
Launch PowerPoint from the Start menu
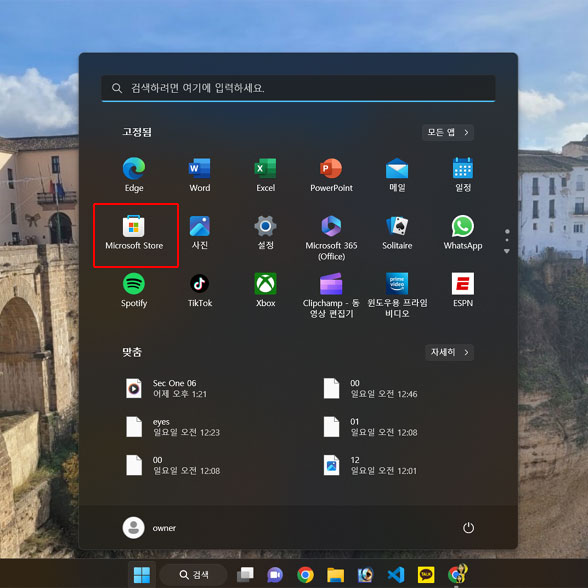click(331, 175)
